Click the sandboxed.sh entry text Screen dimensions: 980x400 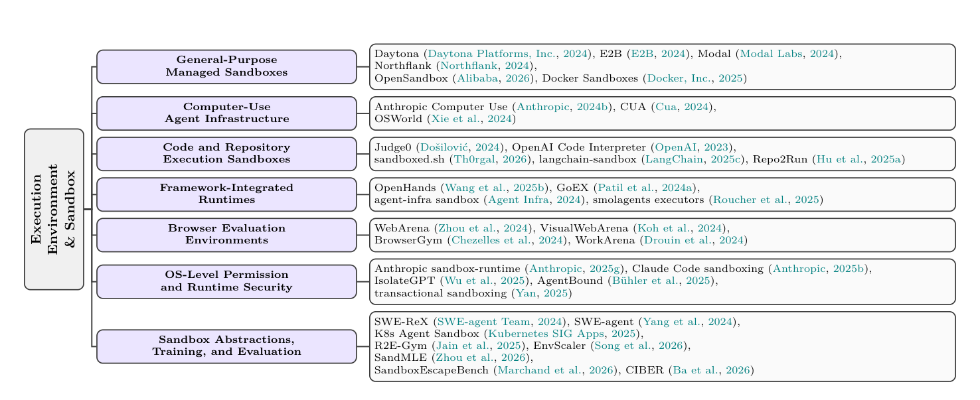point(410,159)
